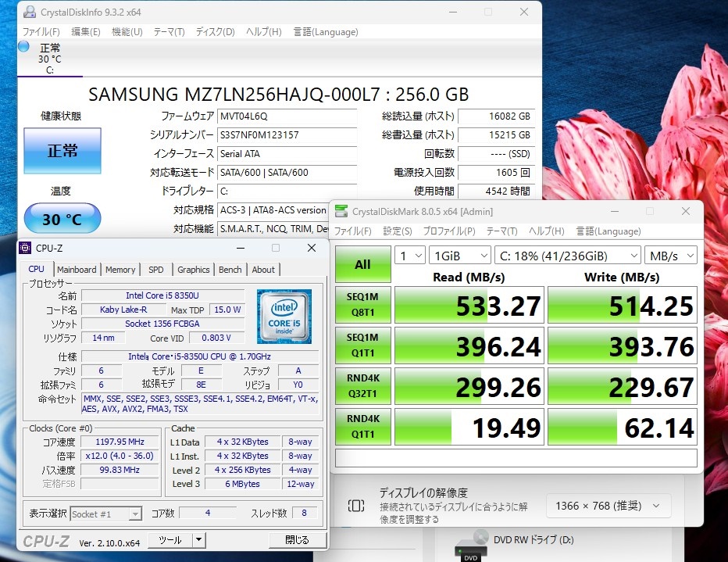Click the serial number field S3S7NF0M123157
This screenshot has width=728, height=562.
pos(287,135)
